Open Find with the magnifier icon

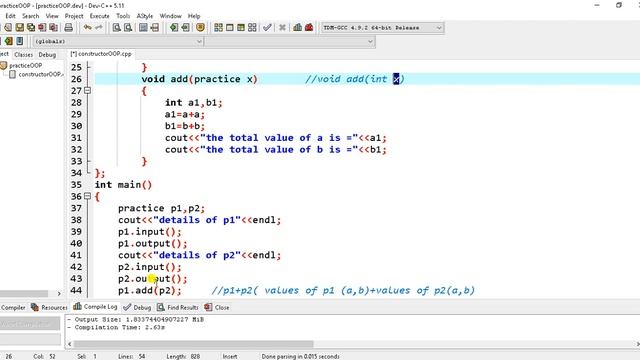[117, 27]
